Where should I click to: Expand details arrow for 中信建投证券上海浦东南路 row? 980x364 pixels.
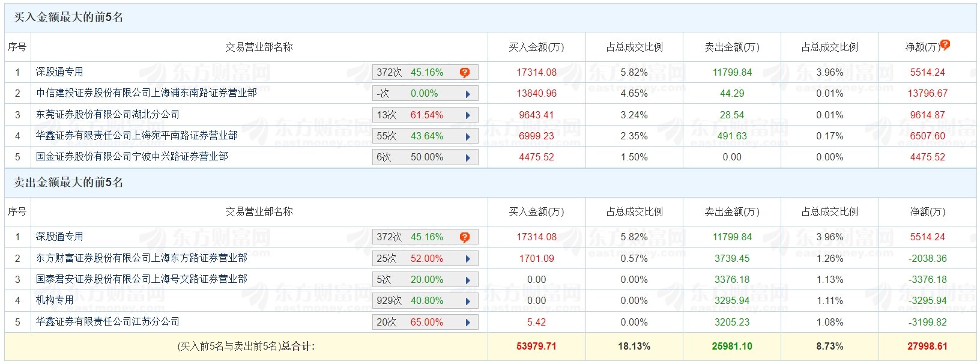[x=468, y=94]
